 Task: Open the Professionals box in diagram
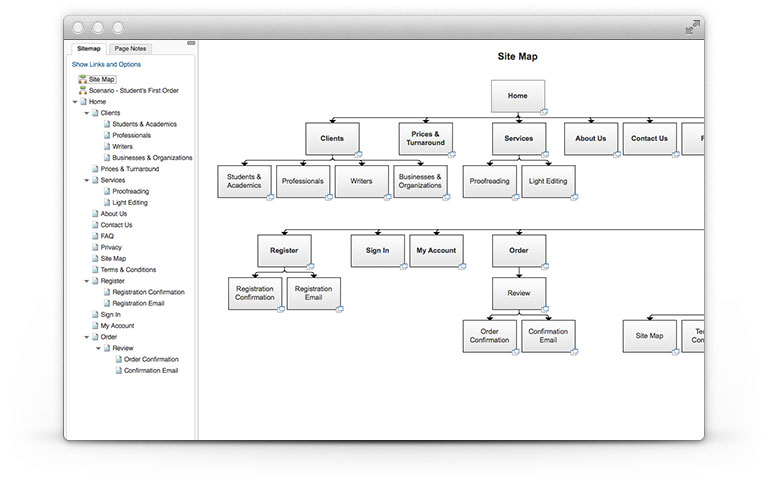[x=303, y=181]
